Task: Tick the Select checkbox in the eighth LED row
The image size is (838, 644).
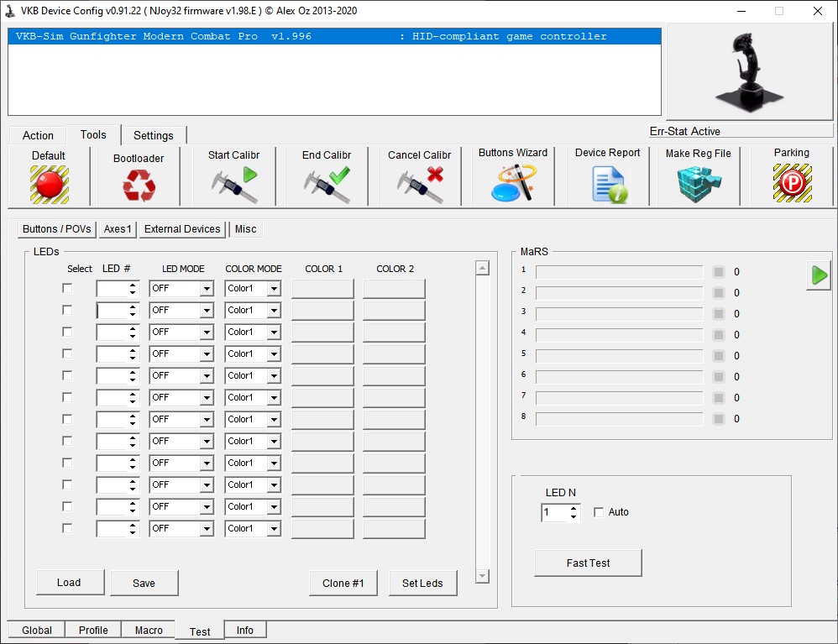Action: (67, 441)
